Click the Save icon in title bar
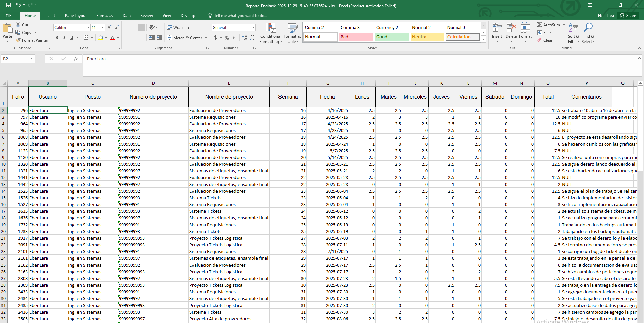This screenshot has height=323, width=644. click(9, 5)
